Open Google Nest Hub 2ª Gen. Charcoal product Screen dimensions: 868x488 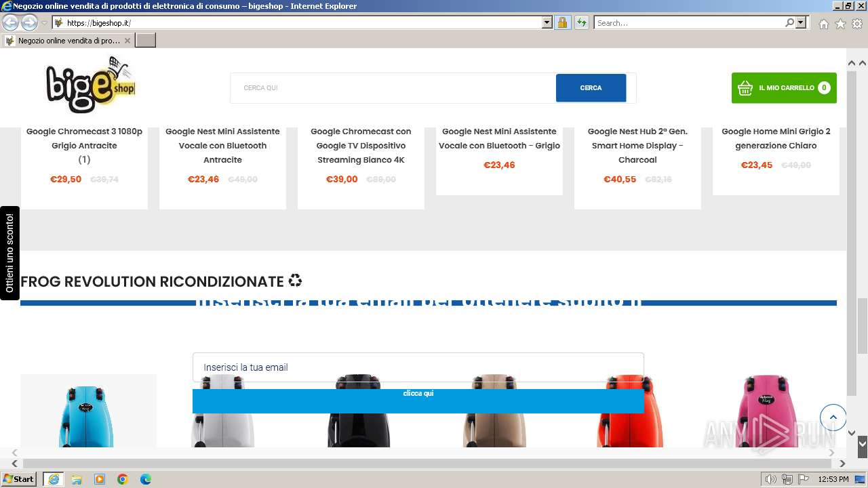(x=637, y=146)
